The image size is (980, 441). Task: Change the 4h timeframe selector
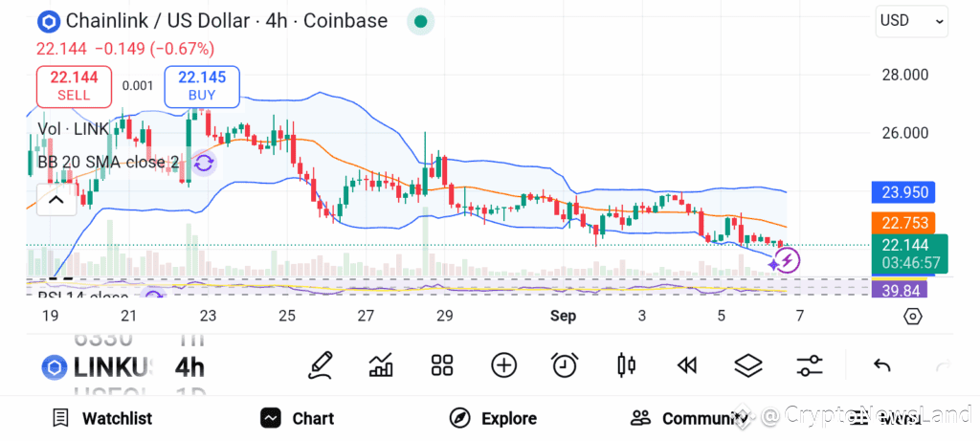coord(190,367)
